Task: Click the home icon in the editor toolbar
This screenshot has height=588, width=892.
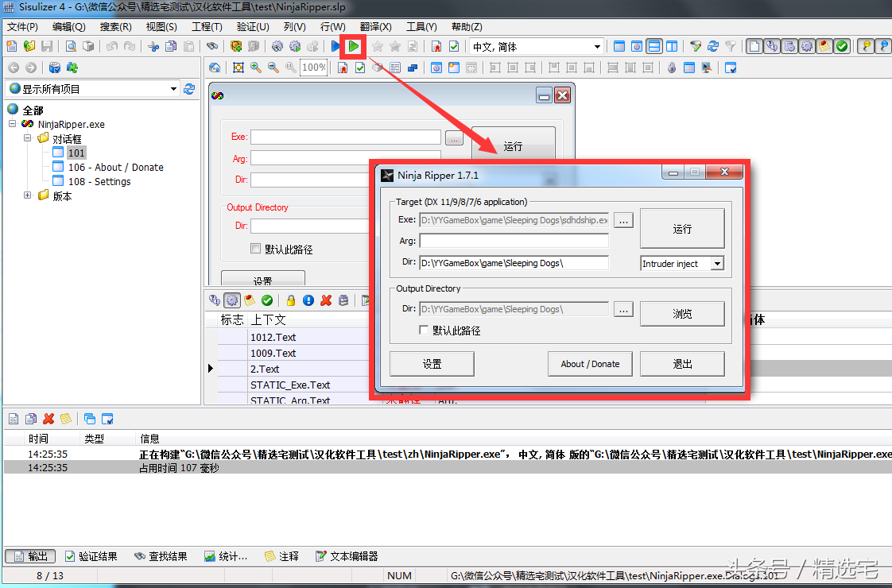Action: 215,68
